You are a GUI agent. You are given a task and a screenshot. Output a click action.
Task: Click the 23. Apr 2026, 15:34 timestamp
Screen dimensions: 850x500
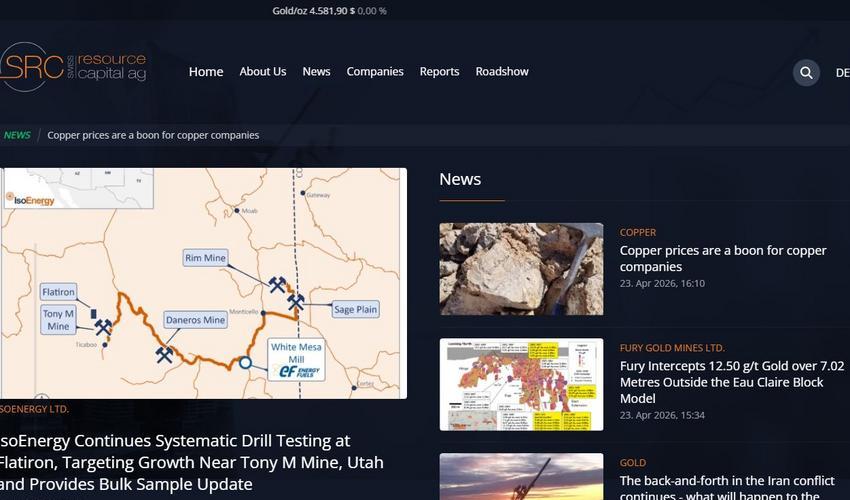pyautogui.click(x=662, y=415)
